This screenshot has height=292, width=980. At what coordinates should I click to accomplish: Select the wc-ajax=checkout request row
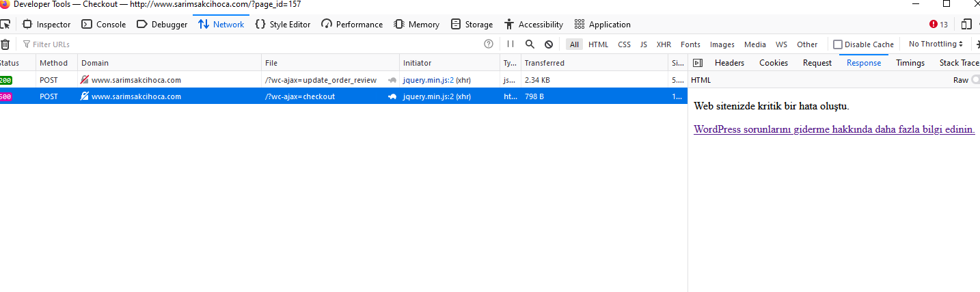coord(344,96)
